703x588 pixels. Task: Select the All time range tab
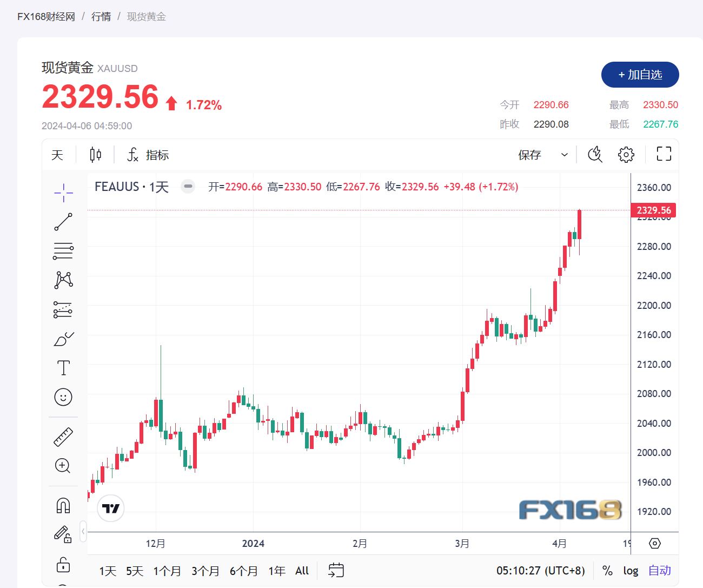pos(301,570)
